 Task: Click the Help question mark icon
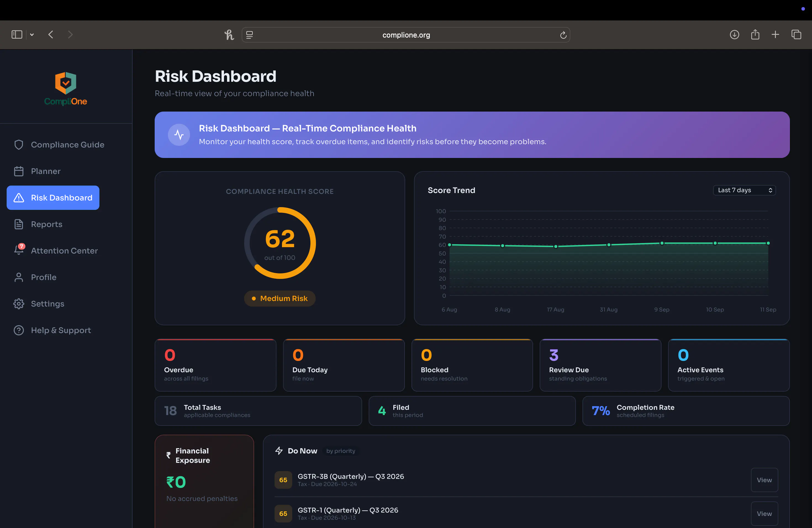[19, 331]
